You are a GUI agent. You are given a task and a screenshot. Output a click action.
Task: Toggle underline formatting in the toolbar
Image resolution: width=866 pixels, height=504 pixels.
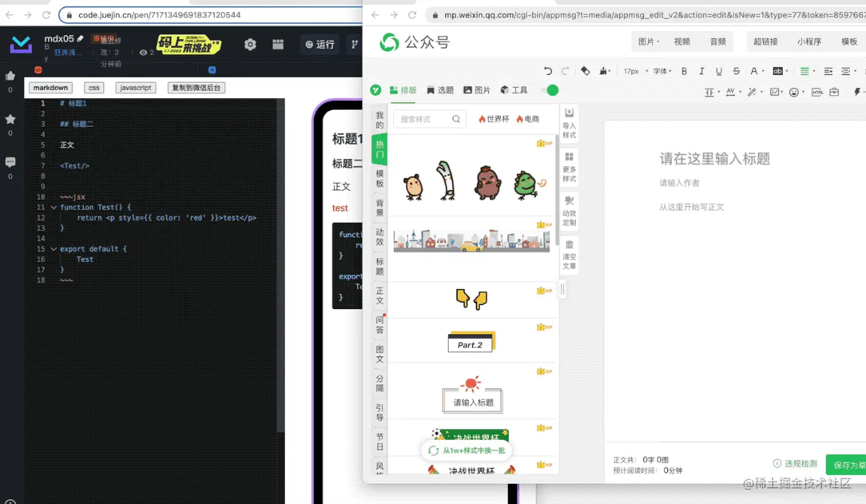tap(719, 71)
